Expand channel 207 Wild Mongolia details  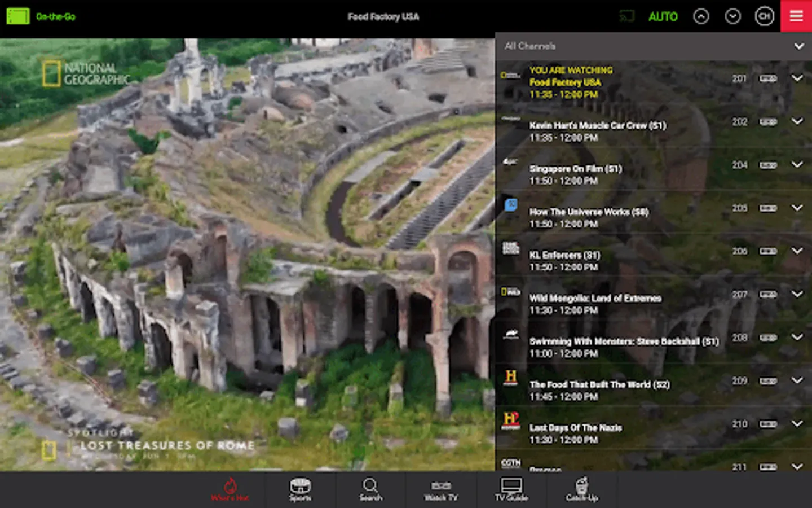(797, 294)
